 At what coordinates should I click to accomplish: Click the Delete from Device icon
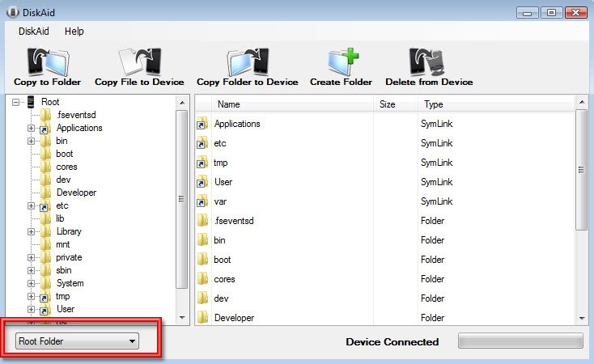click(427, 61)
